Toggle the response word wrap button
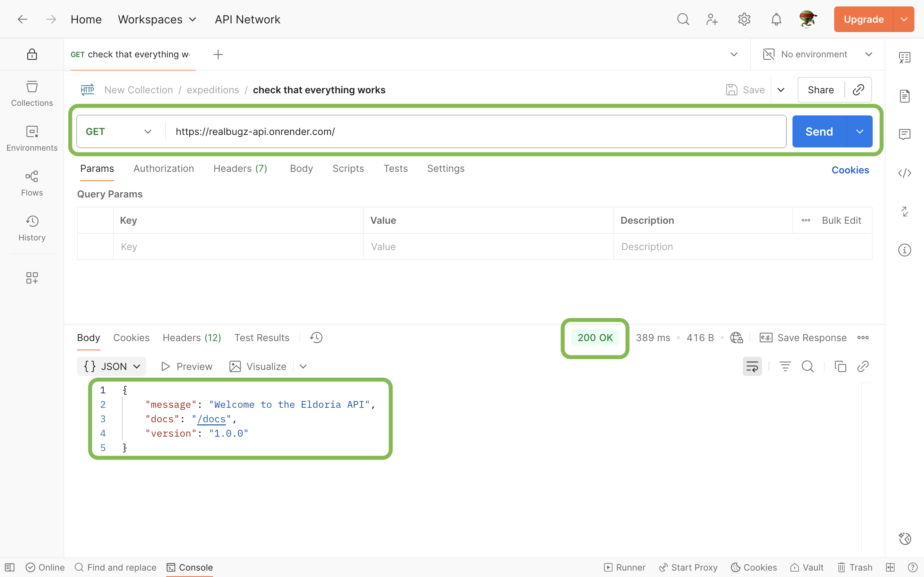Screen dimensions: 924x577 [752, 366]
